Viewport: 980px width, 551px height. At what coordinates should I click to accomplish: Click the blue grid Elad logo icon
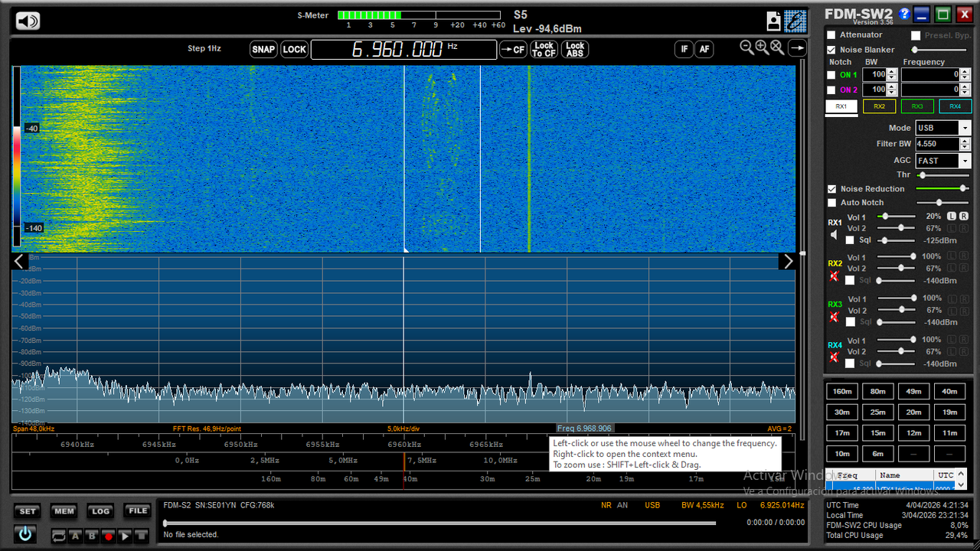tap(795, 21)
